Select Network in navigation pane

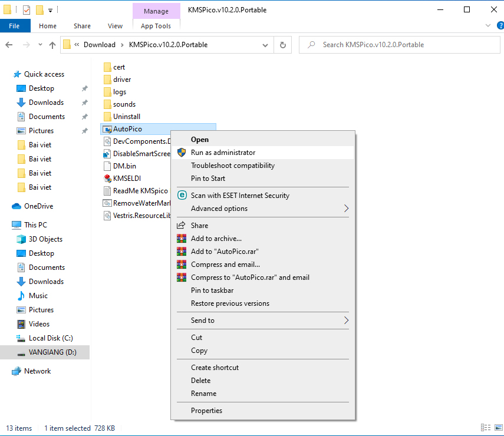pos(37,371)
